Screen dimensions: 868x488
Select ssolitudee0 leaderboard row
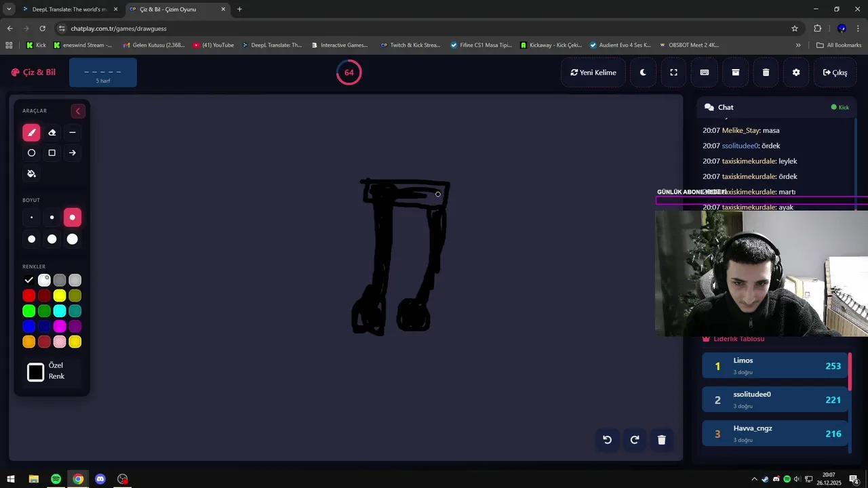point(775,400)
